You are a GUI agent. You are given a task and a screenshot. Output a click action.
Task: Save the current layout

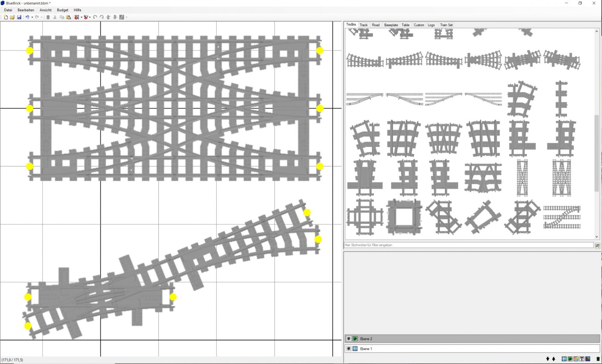pyautogui.click(x=19, y=17)
